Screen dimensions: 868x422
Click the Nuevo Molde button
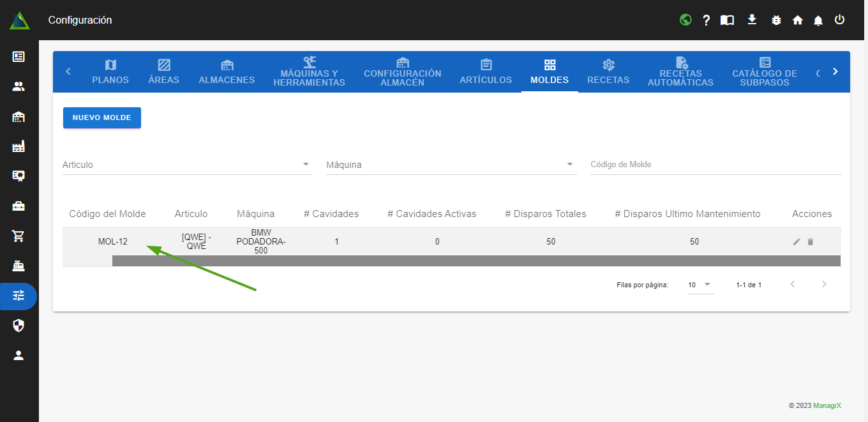point(102,117)
